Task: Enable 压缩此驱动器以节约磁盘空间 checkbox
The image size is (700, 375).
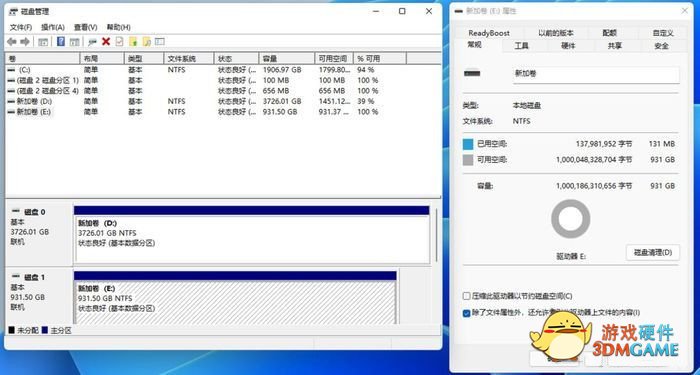Action: [x=467, y=296]
